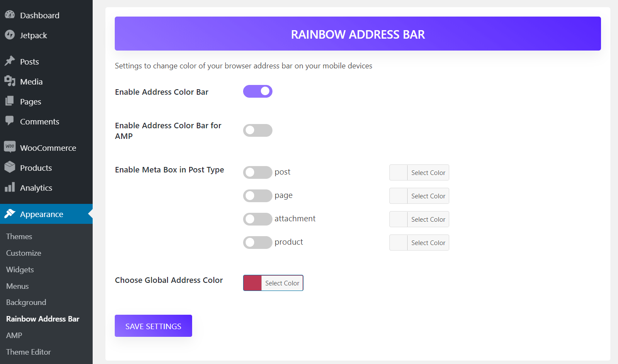The image size is (618, 364).
Task: Click the red global address color swatch
Action: coord(252,283)
